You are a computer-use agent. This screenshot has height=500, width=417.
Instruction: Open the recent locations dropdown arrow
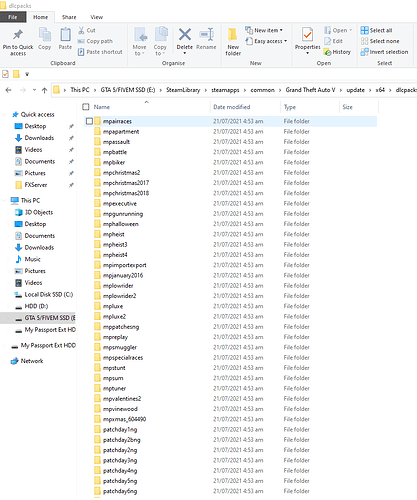point(34,90)
